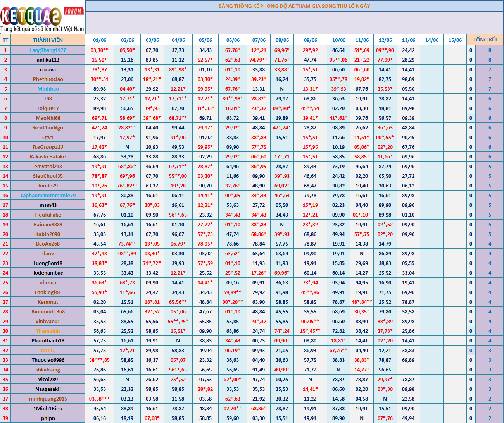Viewport: 504px width, 423px height.
Task: Click member name T98
Action: point(48,98)
